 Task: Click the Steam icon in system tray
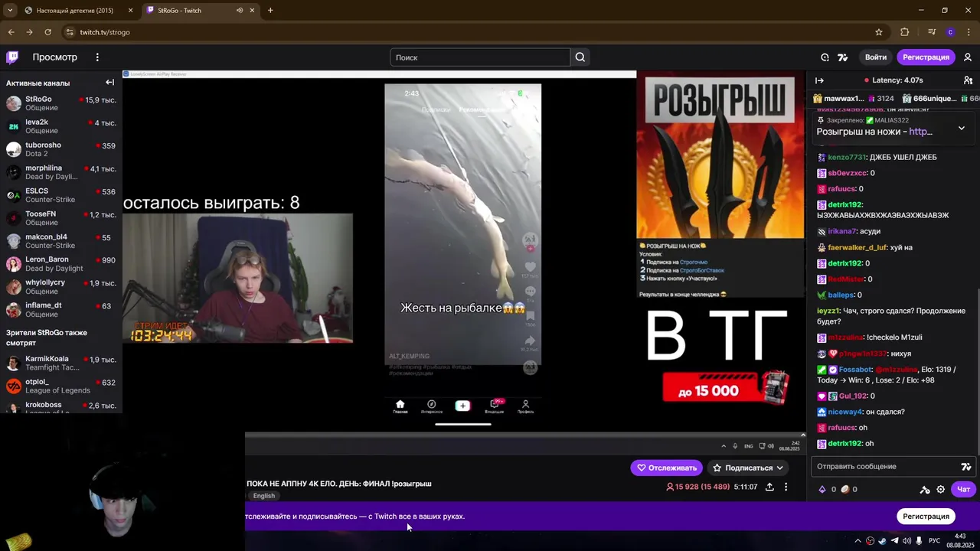[882, 541]
